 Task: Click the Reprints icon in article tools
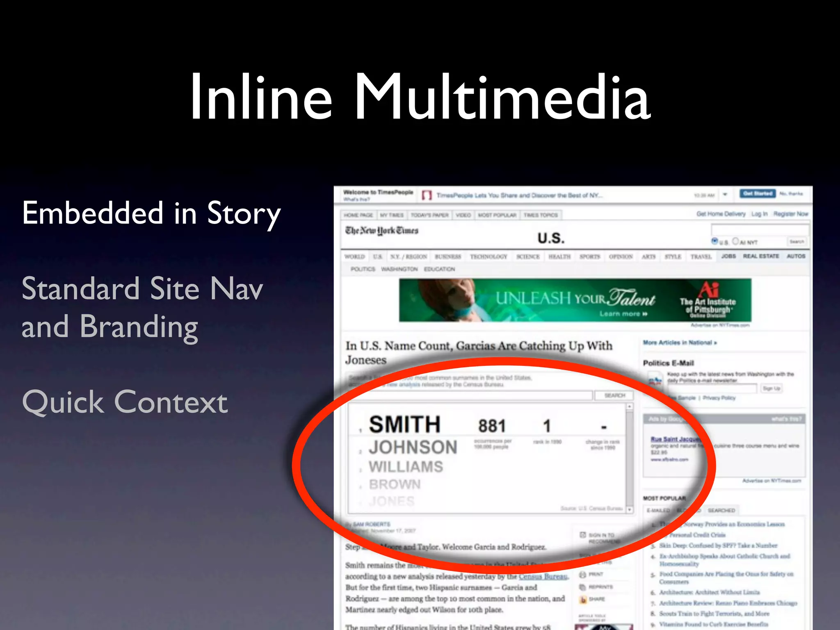pos(582,587)
